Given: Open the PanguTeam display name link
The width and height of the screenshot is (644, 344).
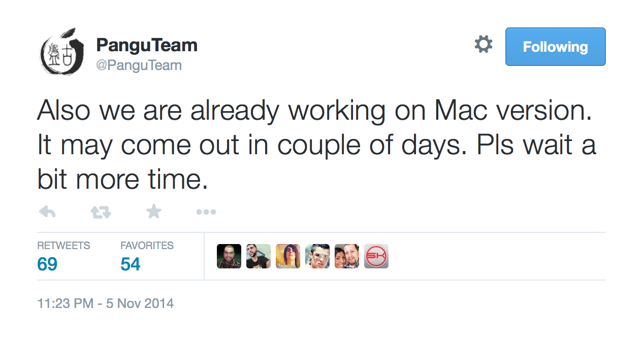Looking at the screenshot, I should click(x=146, y=46).
